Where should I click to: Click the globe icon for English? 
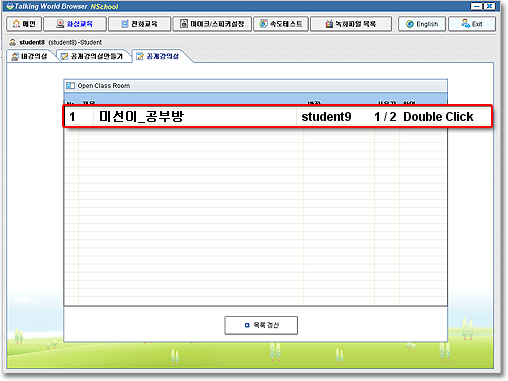click(x=410, y=24)
